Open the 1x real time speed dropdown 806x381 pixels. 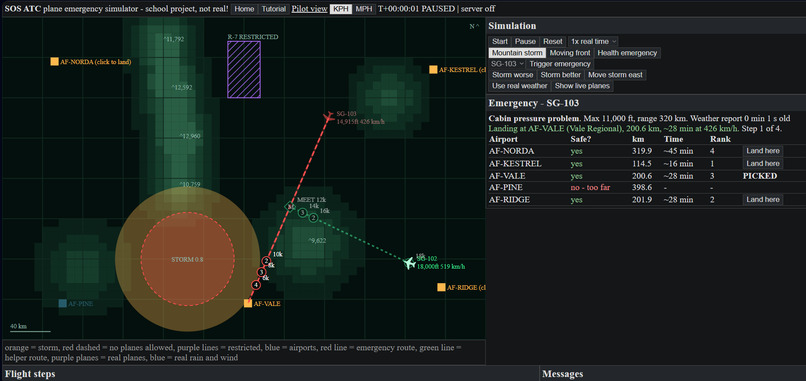pos(593,42)
